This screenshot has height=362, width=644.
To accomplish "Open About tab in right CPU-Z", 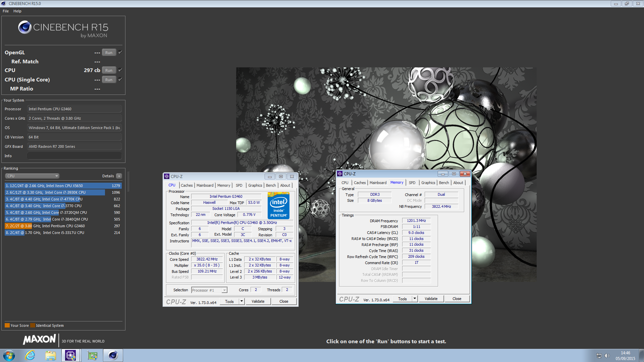I will pos(458,183).
